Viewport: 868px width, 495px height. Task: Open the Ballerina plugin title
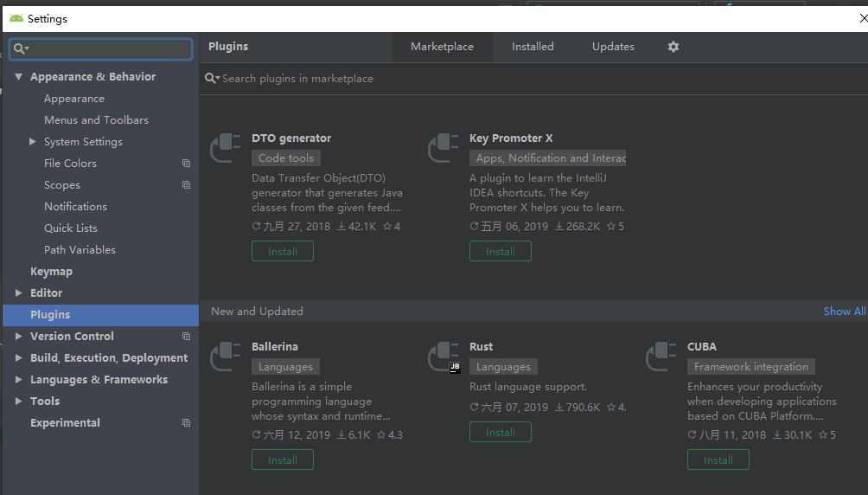[275, 346]
